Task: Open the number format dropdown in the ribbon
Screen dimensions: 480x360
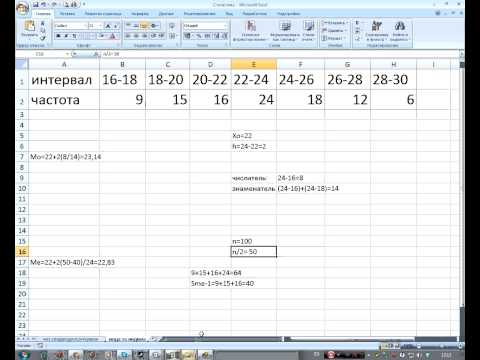Action: pyautogui.click(x=205, y=25)
